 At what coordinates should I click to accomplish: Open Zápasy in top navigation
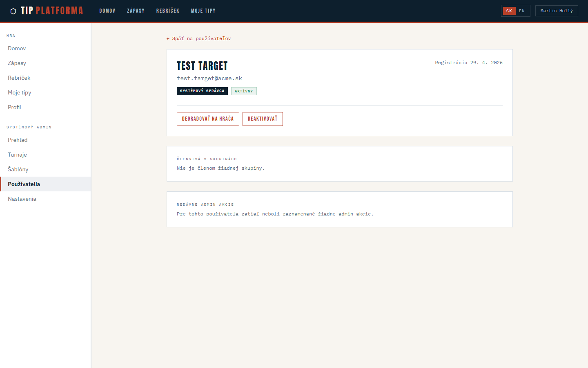(x=136, y=11)
